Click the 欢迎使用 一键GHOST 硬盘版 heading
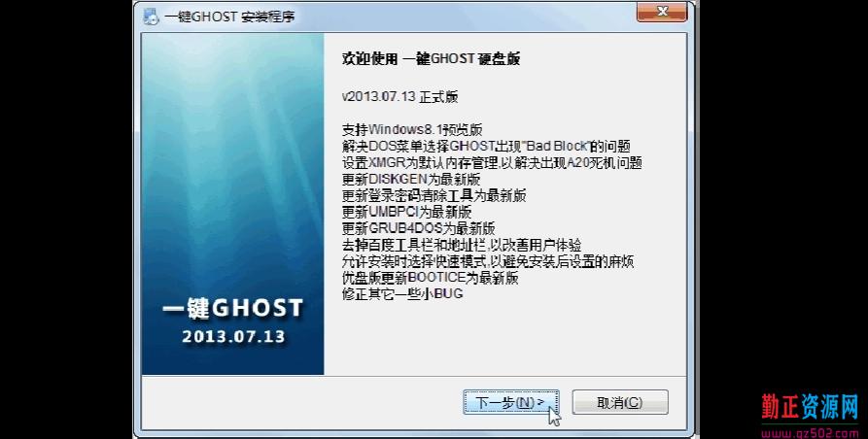 pos(432,59)
